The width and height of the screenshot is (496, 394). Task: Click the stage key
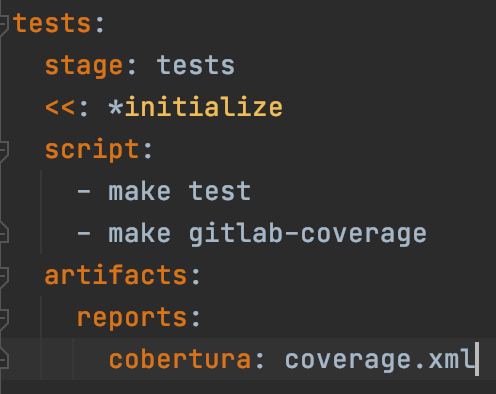click(x=84, y=66)
